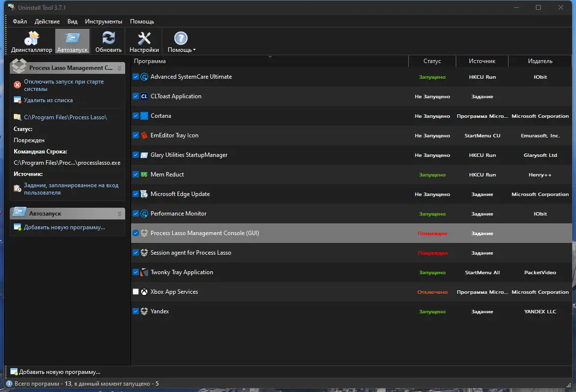Toggle Microsoft Edge Update checkbox
This screenshot has height=392, width=576.
click(x=135, y=194)
